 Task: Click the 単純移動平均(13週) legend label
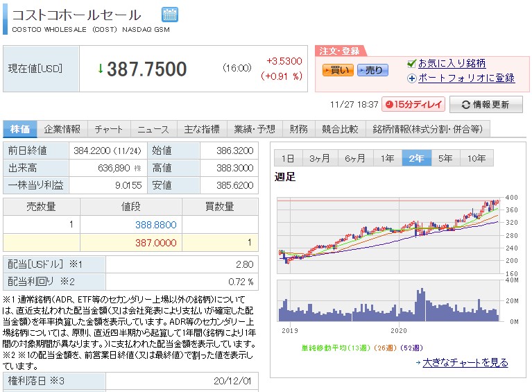tap(336, 348)
